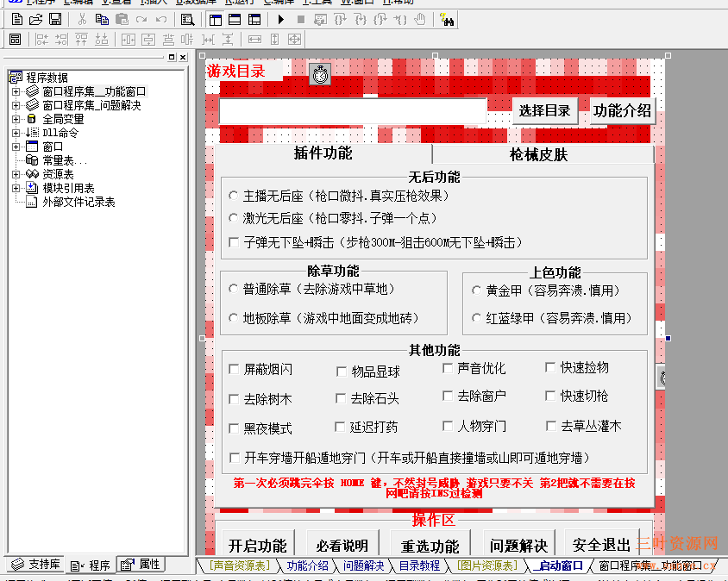The height and width of the screenshot is (581, 728).
Task: Select the 普通除草 radio option
Action: tap(233, 290)
